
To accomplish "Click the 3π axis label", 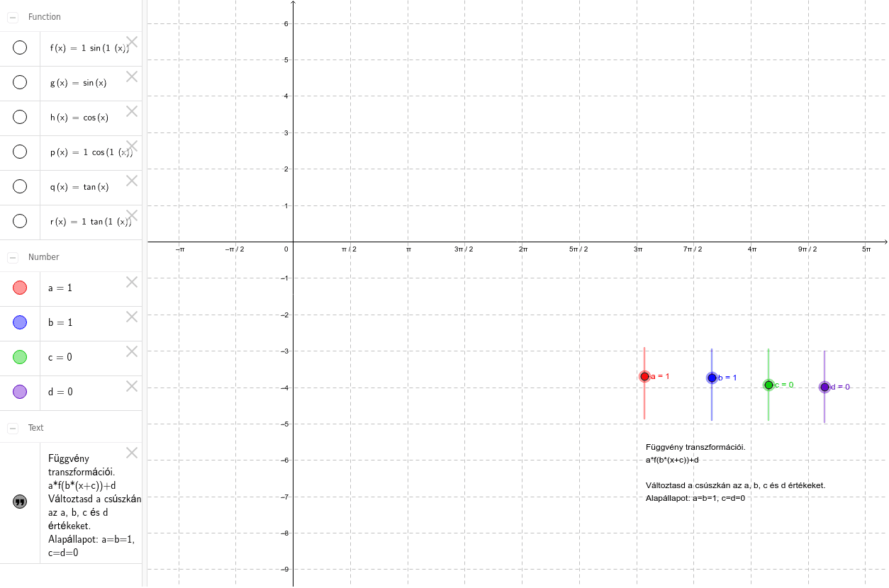I will point(638,249).
